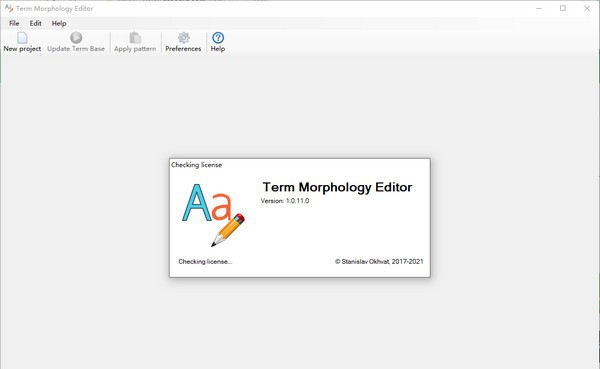
Task: Click 'Checking license...' status at splash bottom
Action: tap(205, 261)
